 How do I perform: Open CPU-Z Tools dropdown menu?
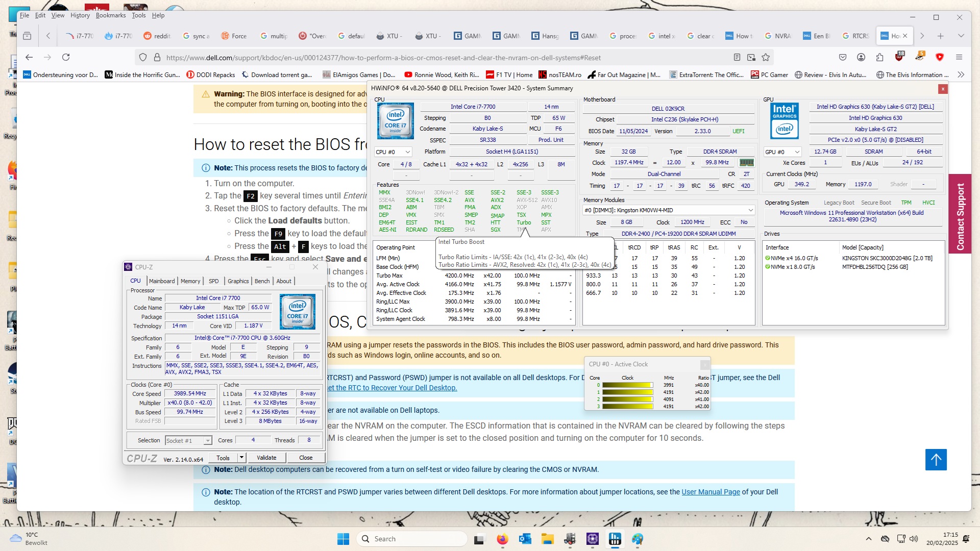click(x=241, y=458)
